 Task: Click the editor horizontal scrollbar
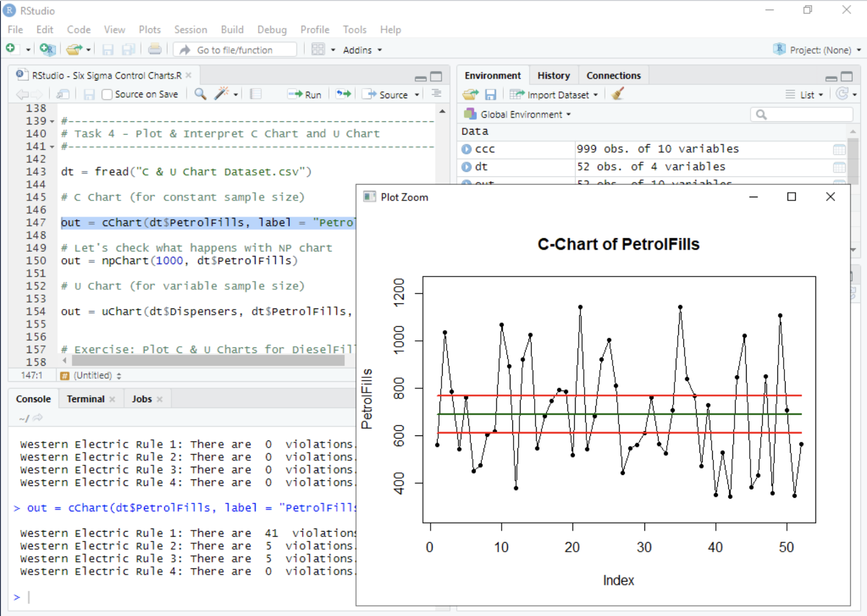[208, 361]
